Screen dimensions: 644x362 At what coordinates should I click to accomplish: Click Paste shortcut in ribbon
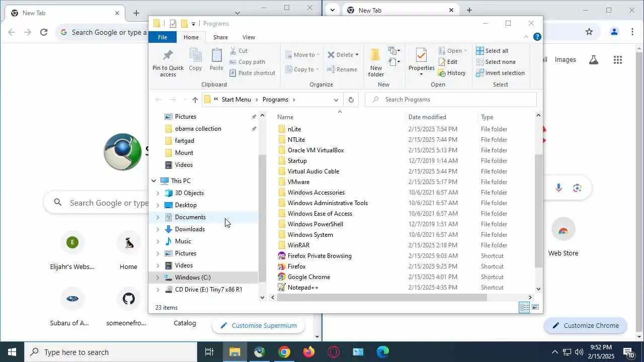click(x=252, y=73)
